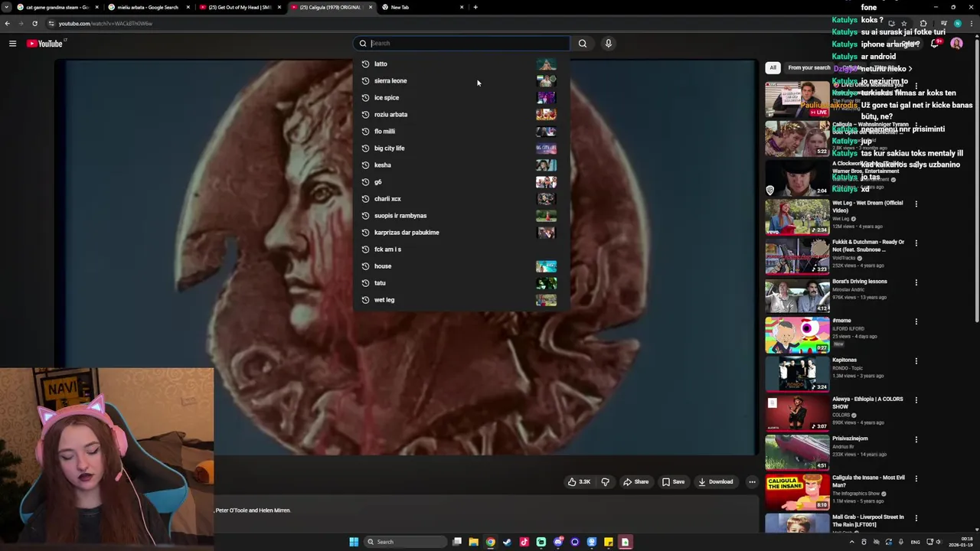980x551 pixels.
Task: Choose 'charli xcx' search suggestion
Action: (x=459, y=199)
